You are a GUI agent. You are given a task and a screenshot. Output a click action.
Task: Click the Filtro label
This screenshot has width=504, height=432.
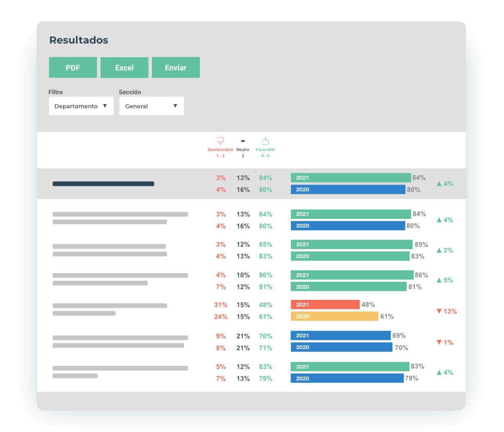(x=55, y=92)
